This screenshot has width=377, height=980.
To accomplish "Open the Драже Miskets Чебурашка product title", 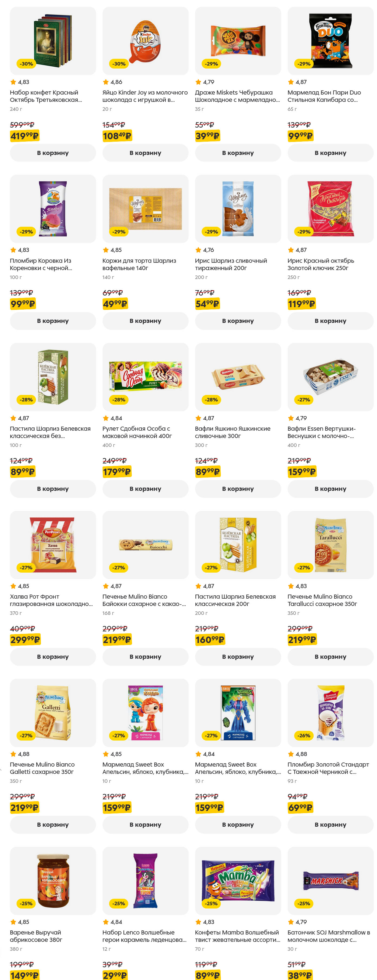I will 237,96.
